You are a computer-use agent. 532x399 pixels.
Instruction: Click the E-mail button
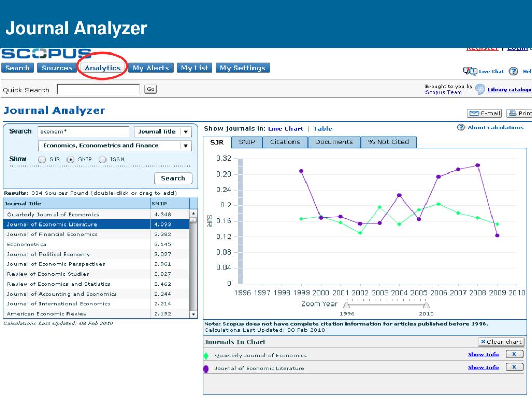click(484, 113)
